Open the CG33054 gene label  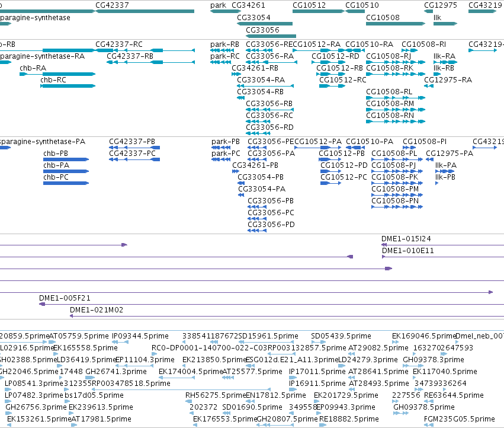click(253, 17)
